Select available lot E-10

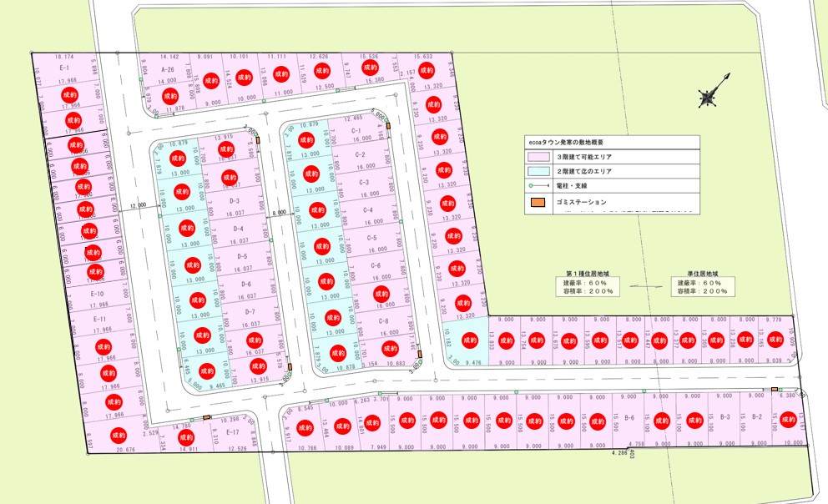(x=97, y=294)
